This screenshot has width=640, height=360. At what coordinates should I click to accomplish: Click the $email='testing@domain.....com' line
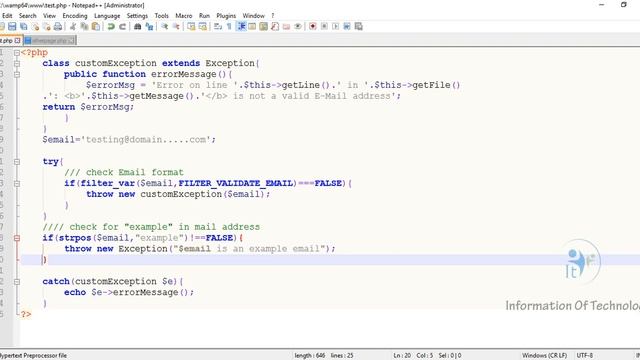[129, 140]
